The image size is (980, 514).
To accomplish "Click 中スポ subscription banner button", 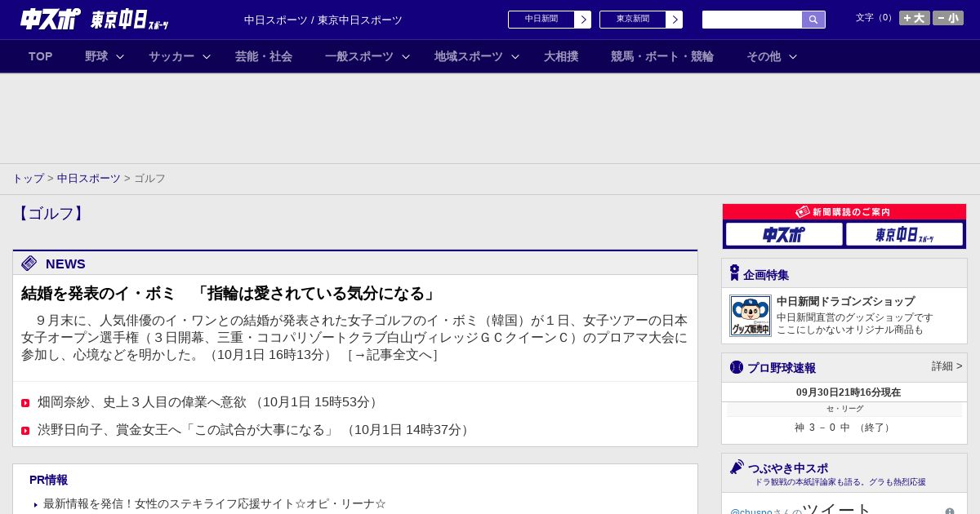I will coord(784,235).
